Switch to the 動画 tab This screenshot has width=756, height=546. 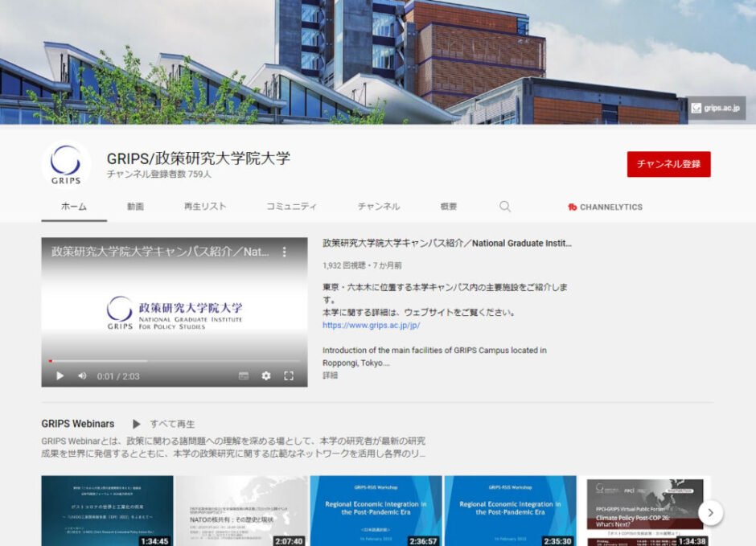[x=135, y=207]
